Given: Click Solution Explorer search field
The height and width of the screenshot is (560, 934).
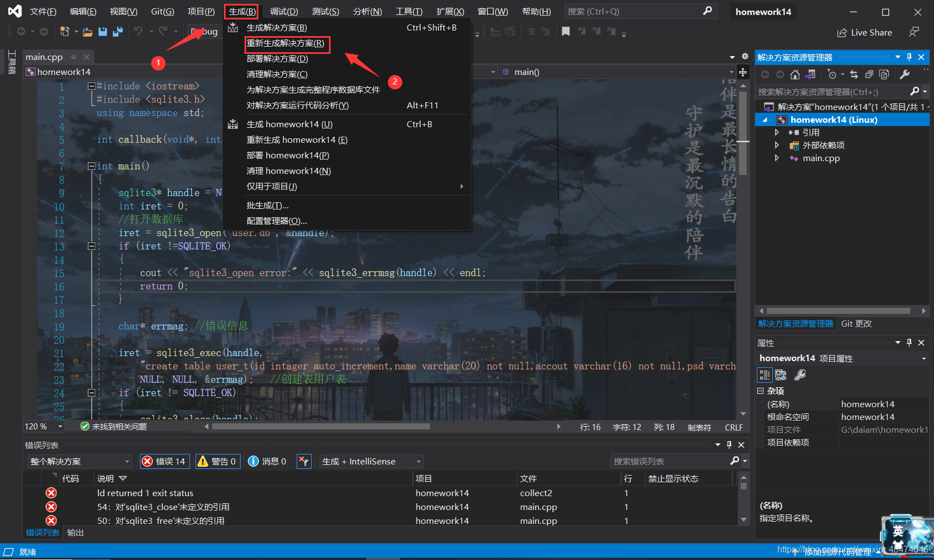Looking at the screenshot, I should click(832, 92).
